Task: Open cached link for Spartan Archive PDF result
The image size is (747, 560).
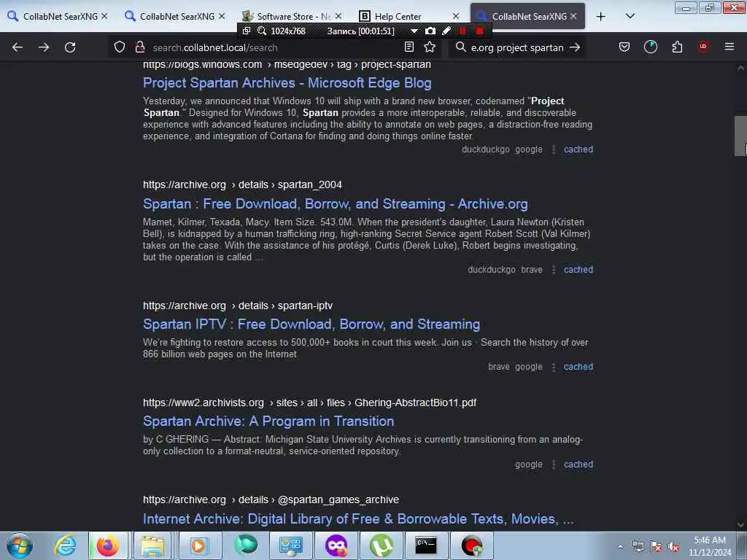Action: (x=578, y=464)
